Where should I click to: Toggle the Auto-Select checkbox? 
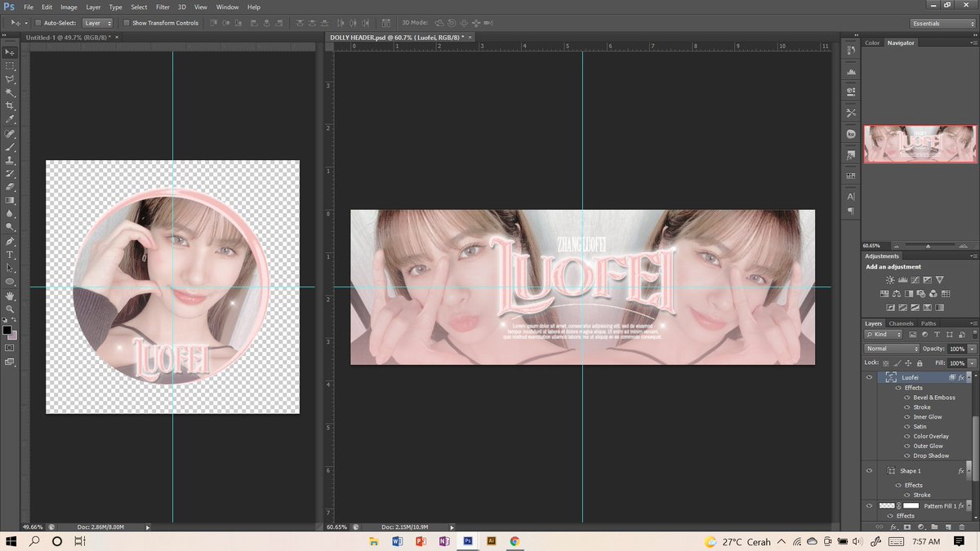38,23
